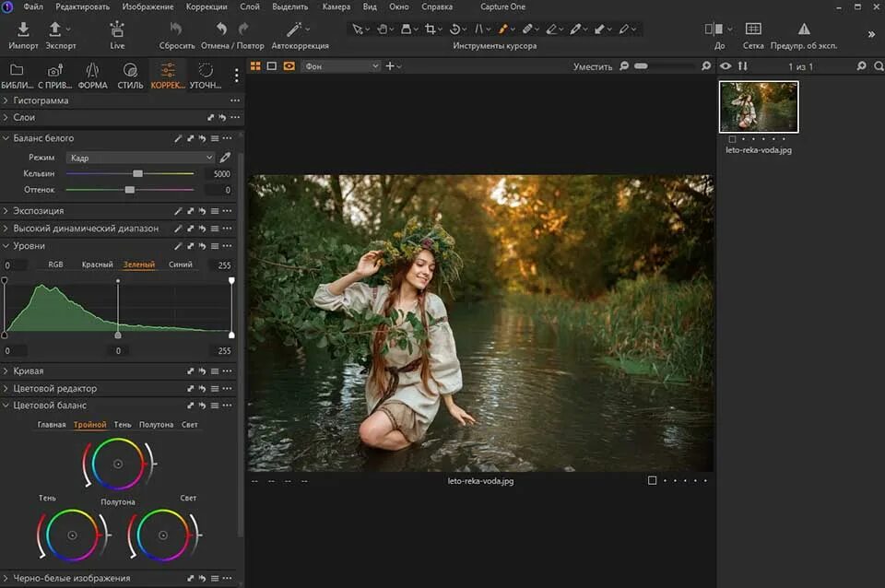The image size is (885, 588).
Task: Expand the Histogram (Гистограмма) panel
Action: tap(41, 100)
